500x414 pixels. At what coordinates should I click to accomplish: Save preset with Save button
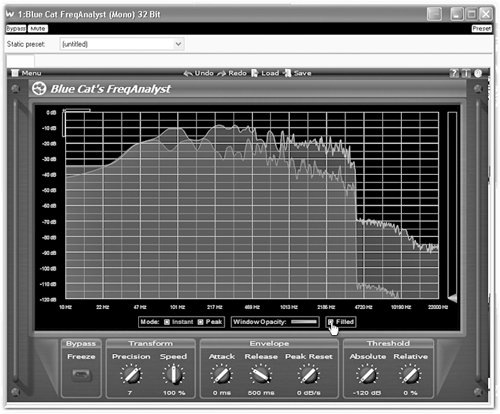click(x=297, y=73)
